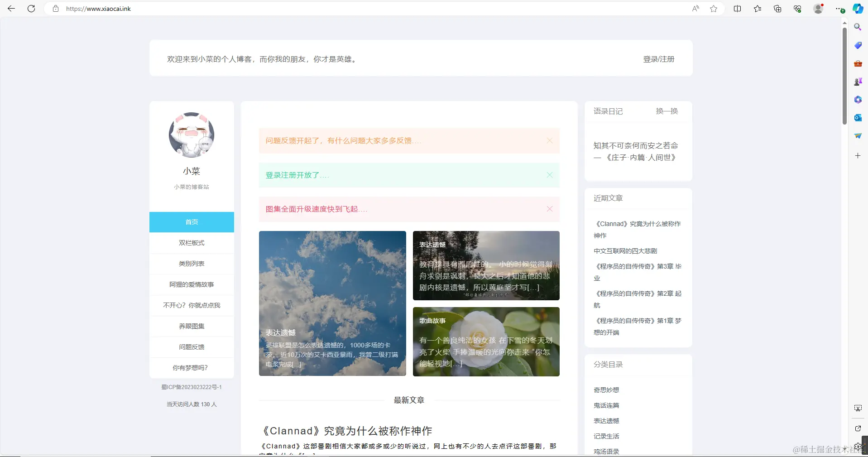The image size is (868, 457).
Task: Open recent article 《程序员的自传传奇》第3章 毕业
Action: (x=638, y=272)
